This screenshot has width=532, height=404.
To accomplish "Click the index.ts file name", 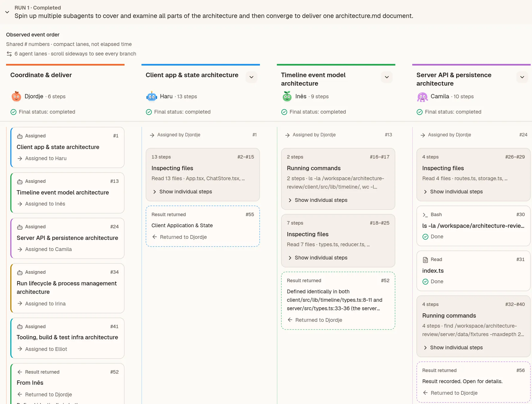I will coord(433,271).
